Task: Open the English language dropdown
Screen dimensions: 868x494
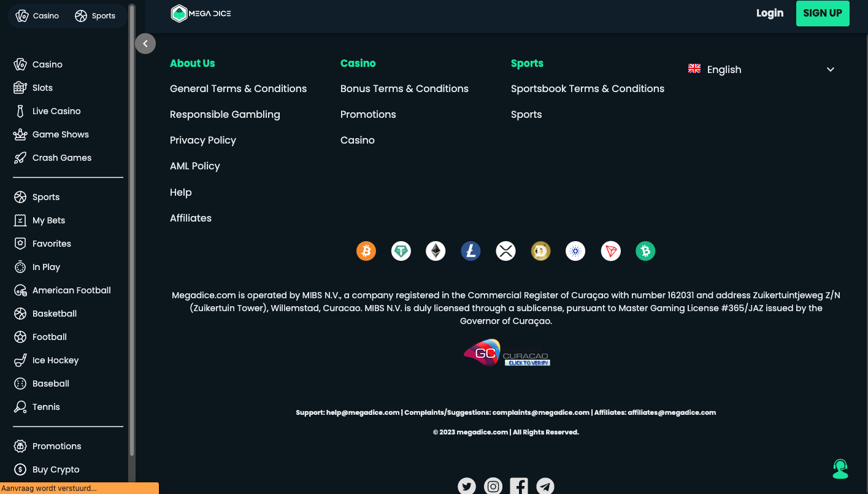Action: pyautogui.click(x=761, y=69)
